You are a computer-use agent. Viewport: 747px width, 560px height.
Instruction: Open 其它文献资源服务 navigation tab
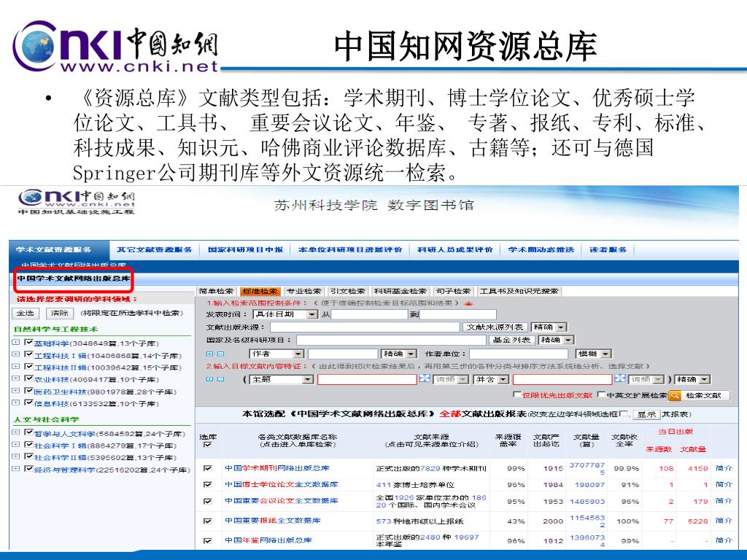tap(155, 249)
